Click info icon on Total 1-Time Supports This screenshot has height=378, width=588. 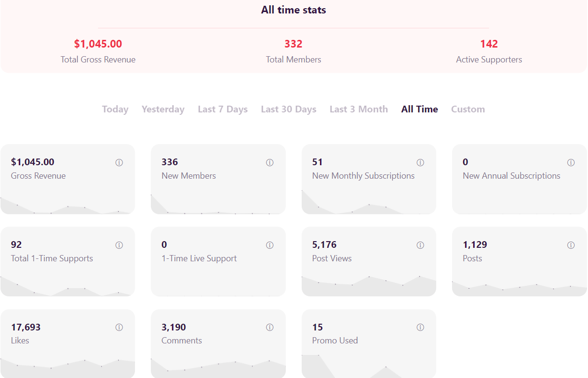(x=119, y=245)
